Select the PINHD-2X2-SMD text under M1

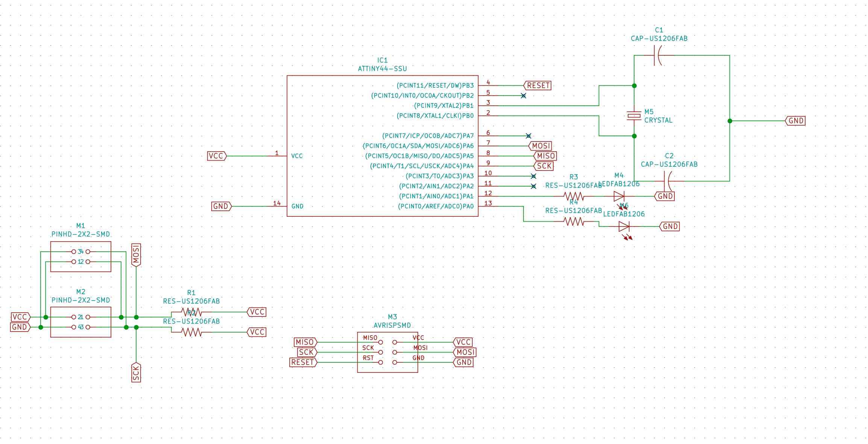80,234
